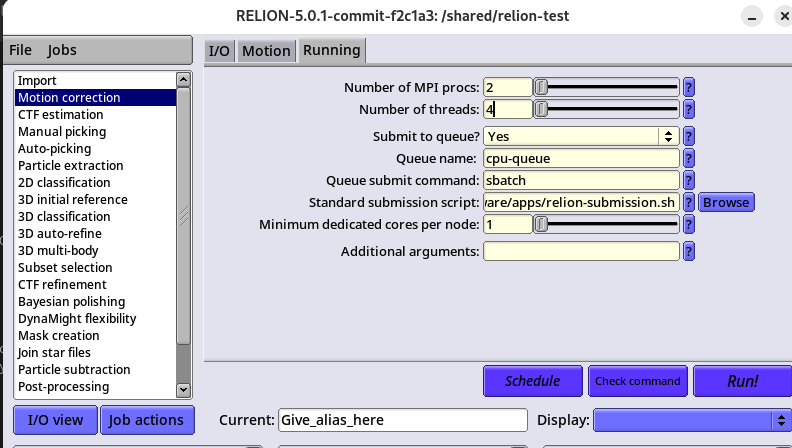Select the 3D auto-refine job type
Screen dimensions: 792x448
click(x=96, y=234)
